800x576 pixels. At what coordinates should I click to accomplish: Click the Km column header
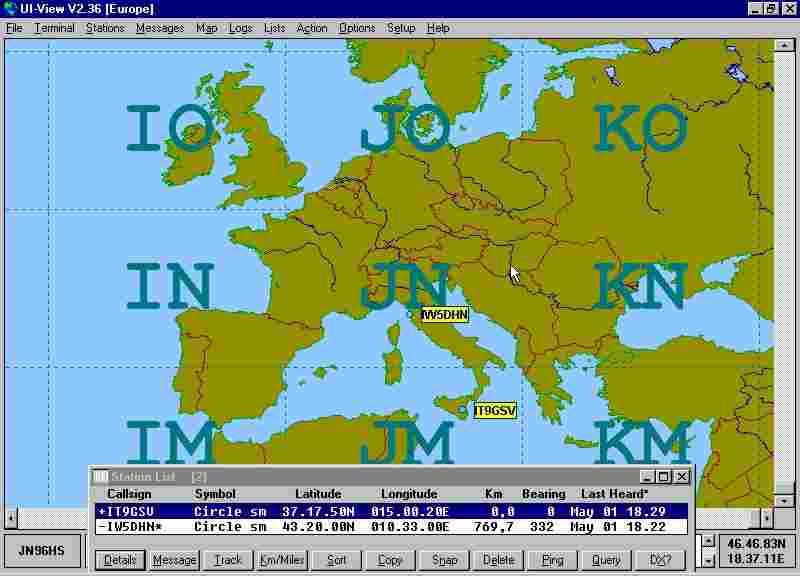point(493,494)
